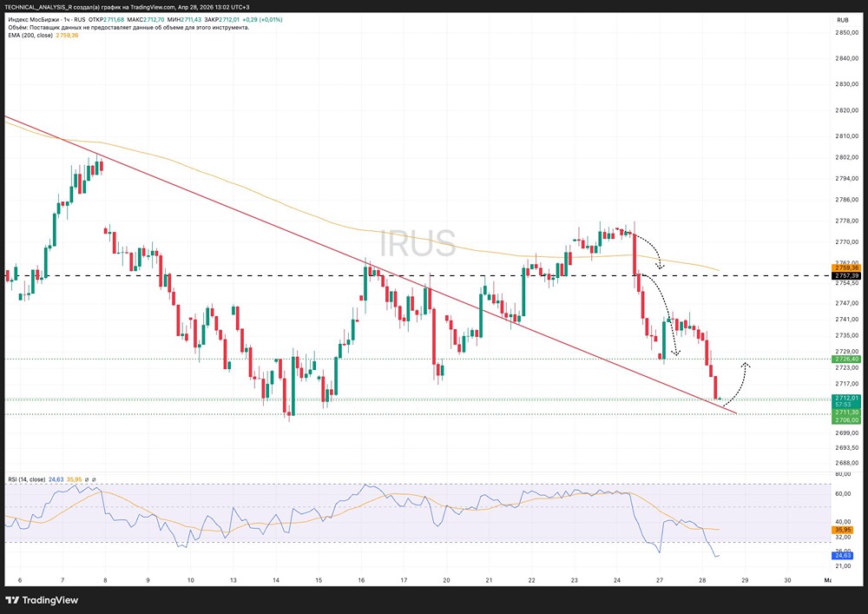Click the 2699,00 label on the price axis
868x614 pixels.
pos(846,433)
